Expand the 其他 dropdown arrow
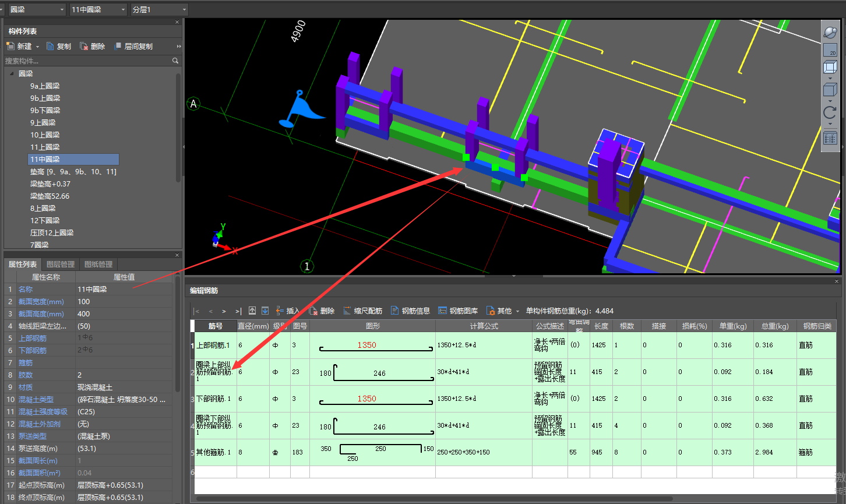Viewport: 846px width, 504px height. (x=517, y=311)
